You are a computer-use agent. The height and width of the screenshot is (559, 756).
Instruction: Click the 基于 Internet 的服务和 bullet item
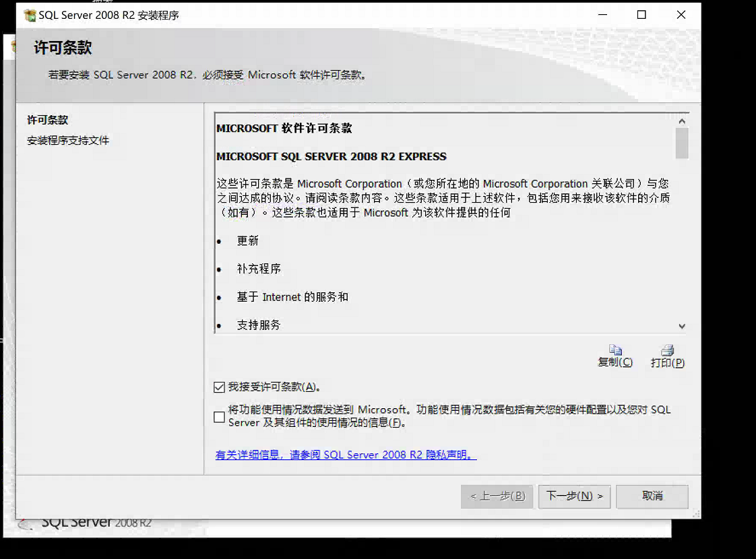292,297
